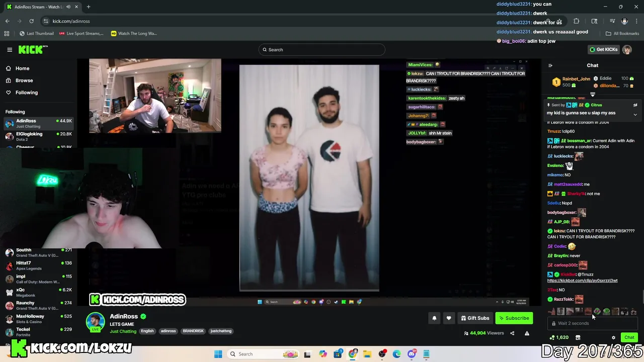The height and width of the screenshot is (362, 644).
Task: Open the hamburger sidebar menu
Action: 10,49
